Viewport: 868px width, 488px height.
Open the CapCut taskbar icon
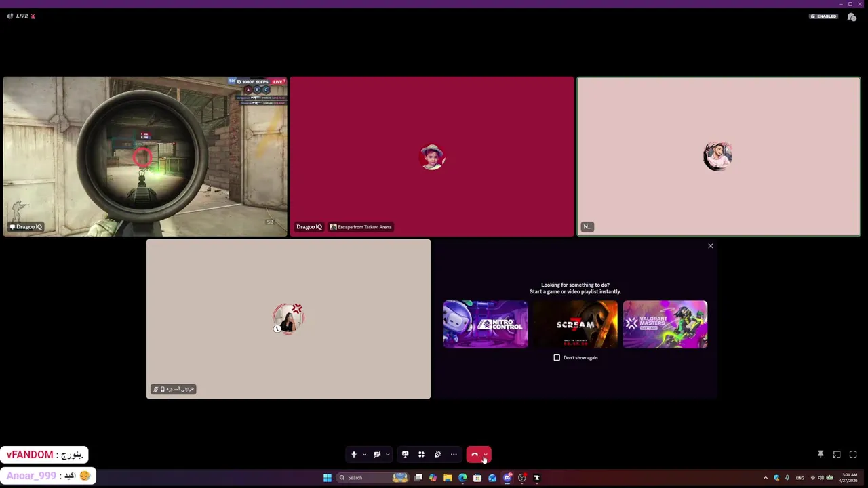537,478
